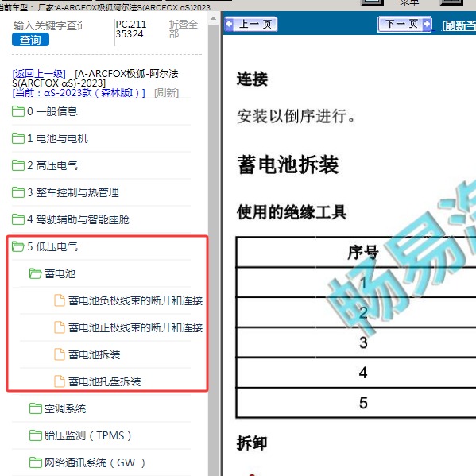Click page icon beside 蓄电池拆装
The width and height of the screenshot is (476, 476).
[60, 354]
